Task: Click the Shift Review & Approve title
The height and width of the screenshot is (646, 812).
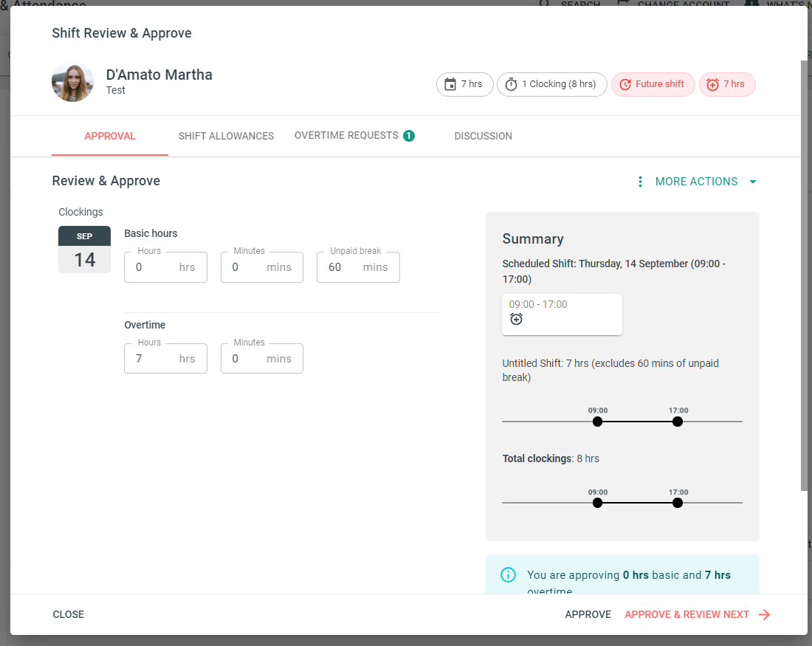Action: coord(122,33)
